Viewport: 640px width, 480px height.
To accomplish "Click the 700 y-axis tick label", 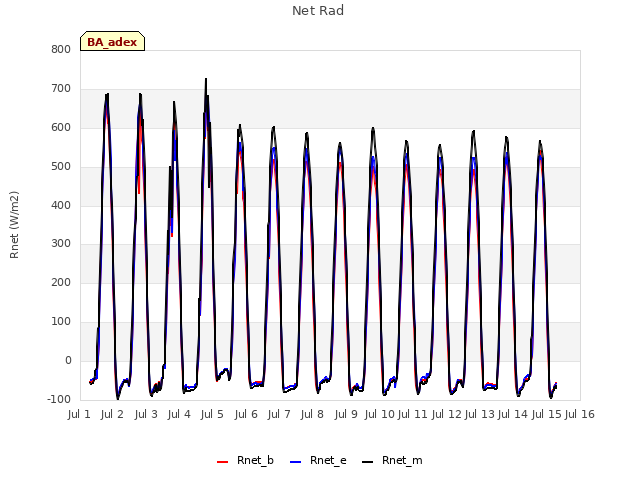I will pyautogui.click(x=61, y=89).
